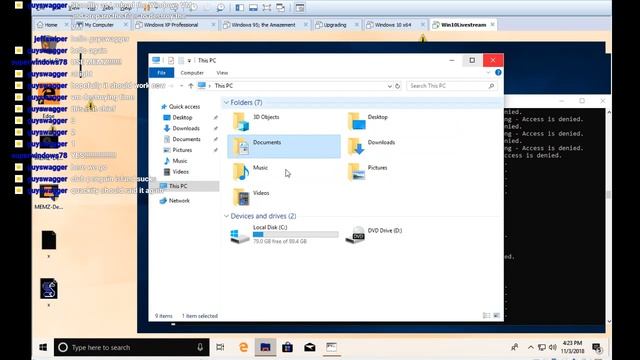The width and height of the screenshot is (640, 360).
Task: Click File Explorer on the taskbar
Action: (x=265, y=347)
